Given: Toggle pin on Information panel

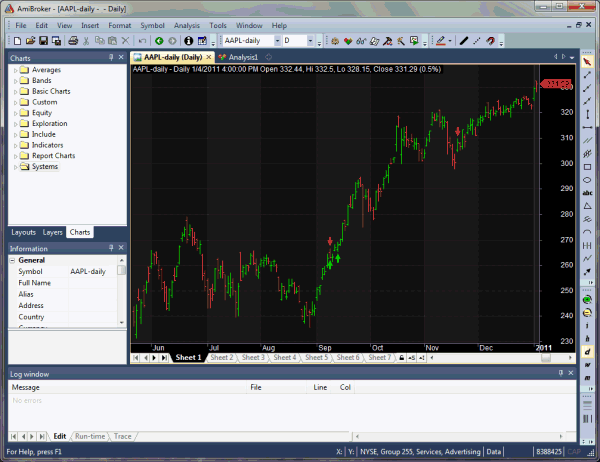Looking at the screenshot, I should pos(111,248).
